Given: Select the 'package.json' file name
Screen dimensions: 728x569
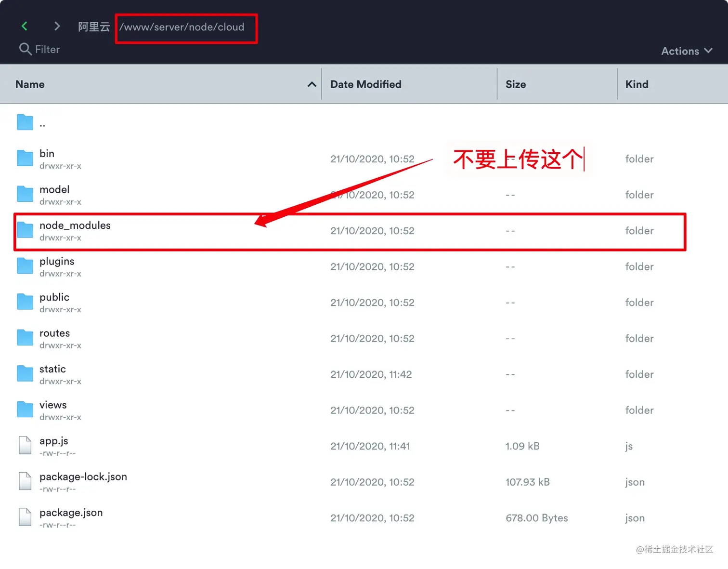Looking at the screenshot, I should tap(71, 513).
